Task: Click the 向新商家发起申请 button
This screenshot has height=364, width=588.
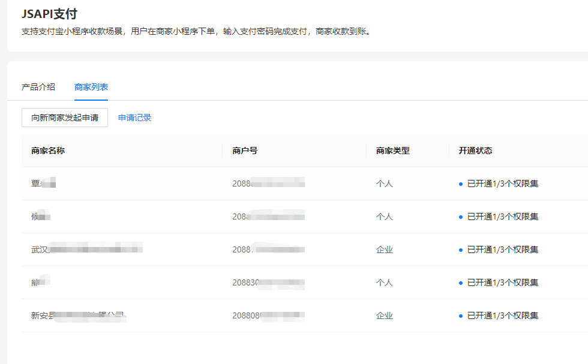Action: point(65,118)
